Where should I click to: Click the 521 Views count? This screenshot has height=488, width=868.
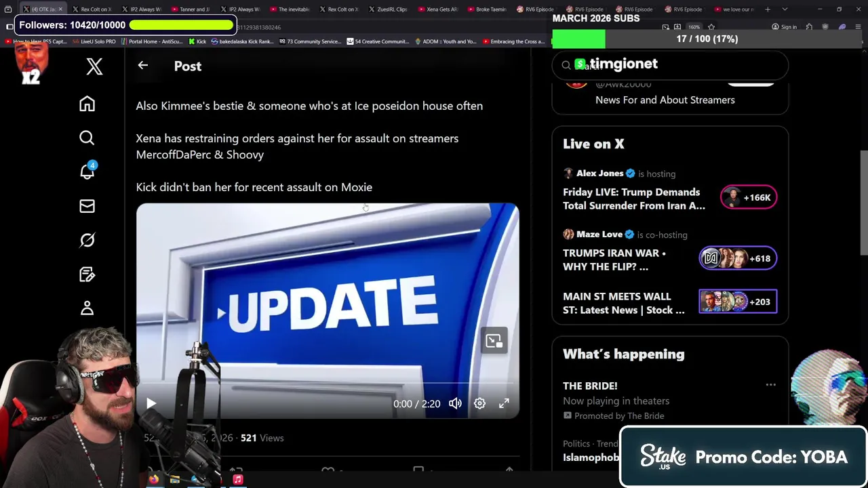click(x=262, y=438)
